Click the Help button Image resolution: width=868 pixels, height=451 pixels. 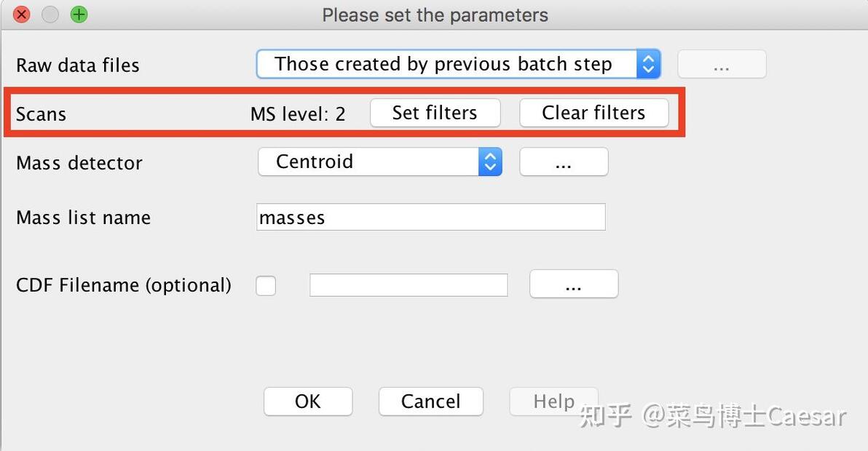(553, 402)
